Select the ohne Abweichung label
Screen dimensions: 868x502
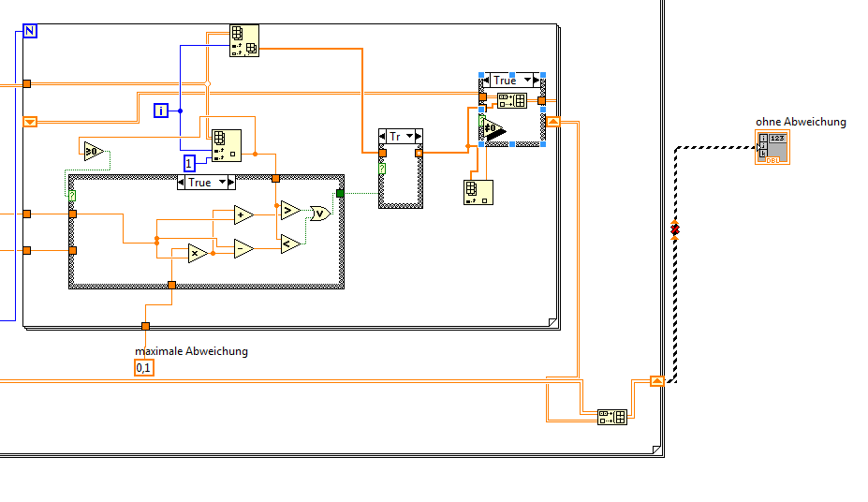click(x=801, y=122)
